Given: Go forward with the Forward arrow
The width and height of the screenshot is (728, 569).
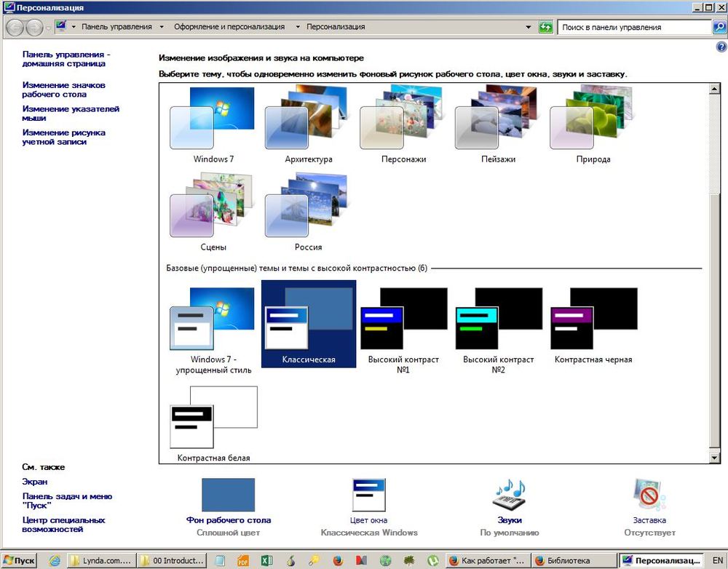Looking at the screenshot, I should coord(34,28).
